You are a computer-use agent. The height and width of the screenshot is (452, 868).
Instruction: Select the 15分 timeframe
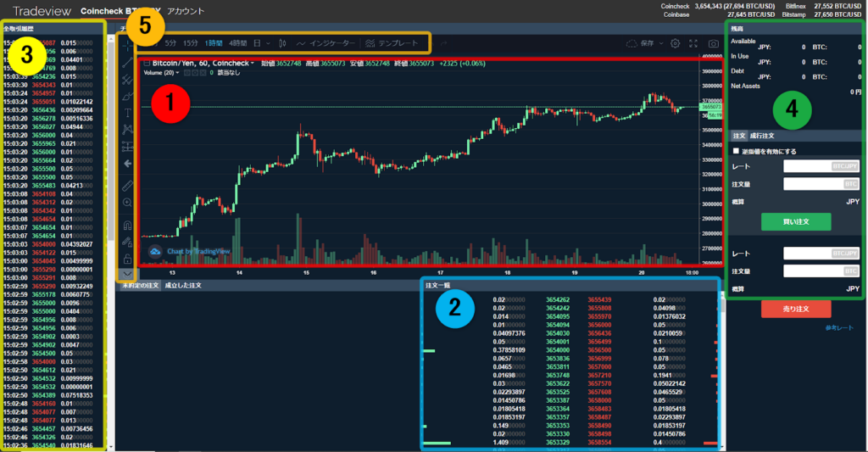(191, 43)
